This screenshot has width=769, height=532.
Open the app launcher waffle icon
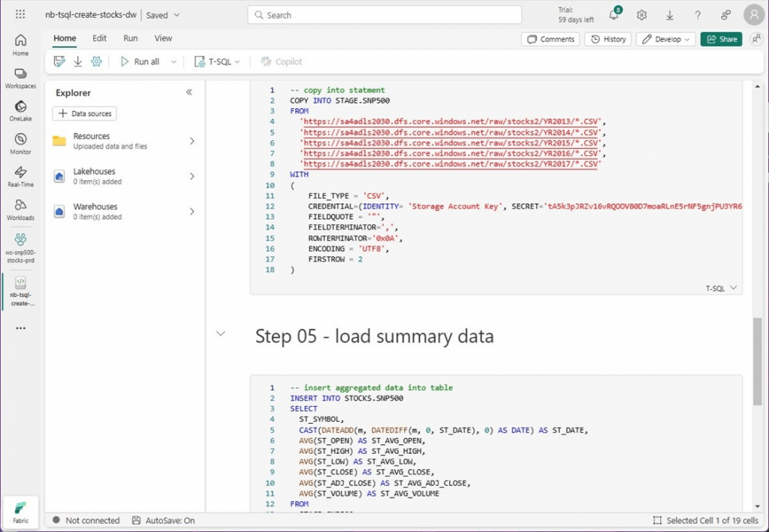pyautogui.click(x=20, y=15)
